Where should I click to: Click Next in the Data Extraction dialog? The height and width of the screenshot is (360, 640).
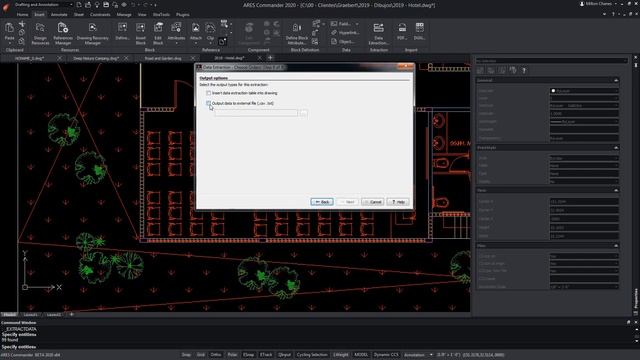coord(347,202)
